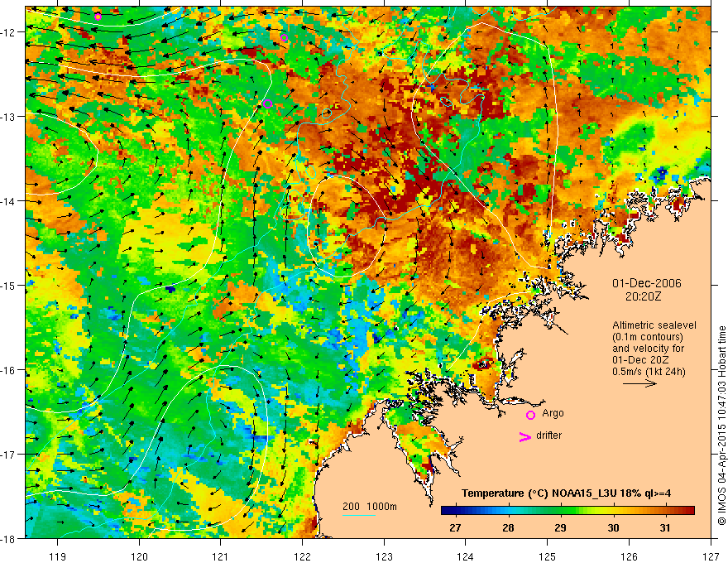Click longitude axis label '122'
The width and height of the screenshot is (728, 563).
[302, 556]
